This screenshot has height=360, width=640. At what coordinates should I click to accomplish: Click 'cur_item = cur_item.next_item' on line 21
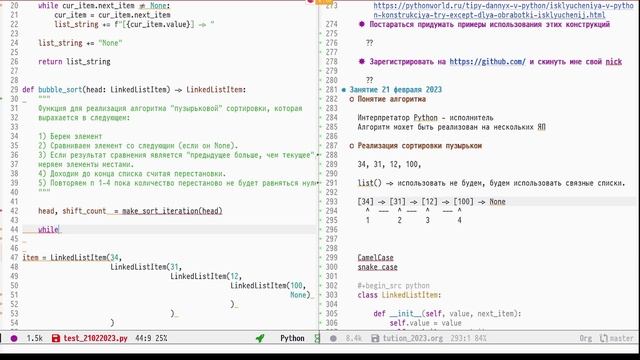tap(112, 15)
